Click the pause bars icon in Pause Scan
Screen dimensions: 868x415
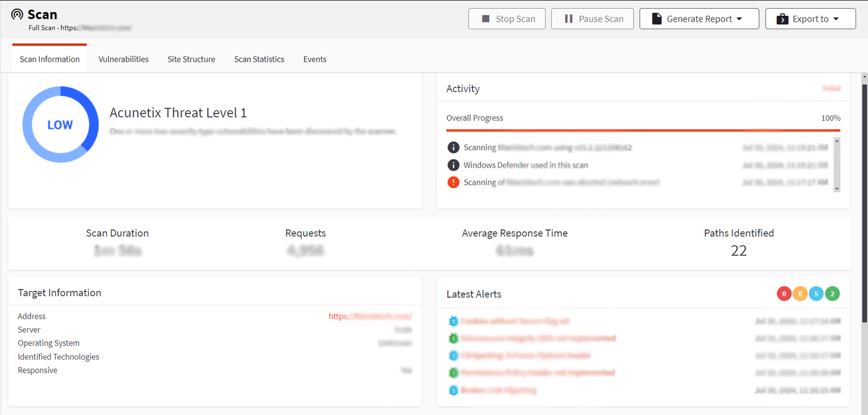click(569, 19)
